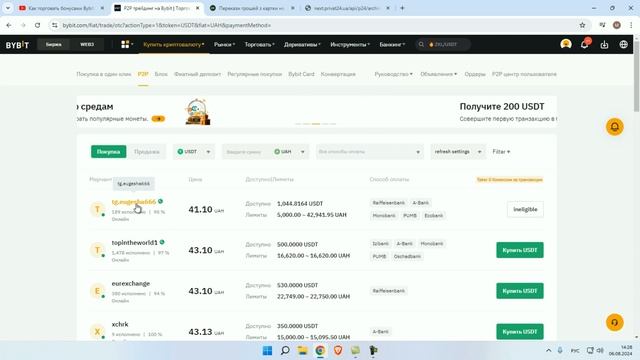Click the Bybit logo
Image resolution: width=640 pixels, height=360 pixels.
tap(17, 44)
